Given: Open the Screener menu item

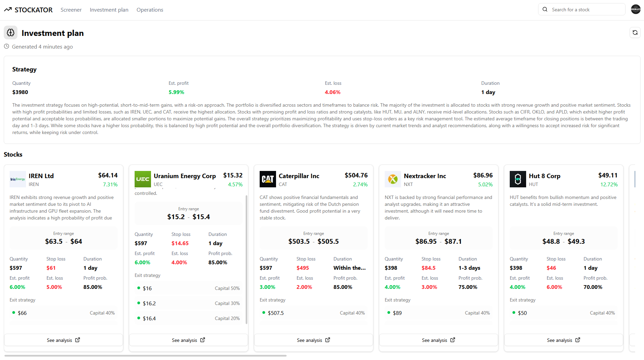Looking at the screenshot, I should [x=71, y=10].
